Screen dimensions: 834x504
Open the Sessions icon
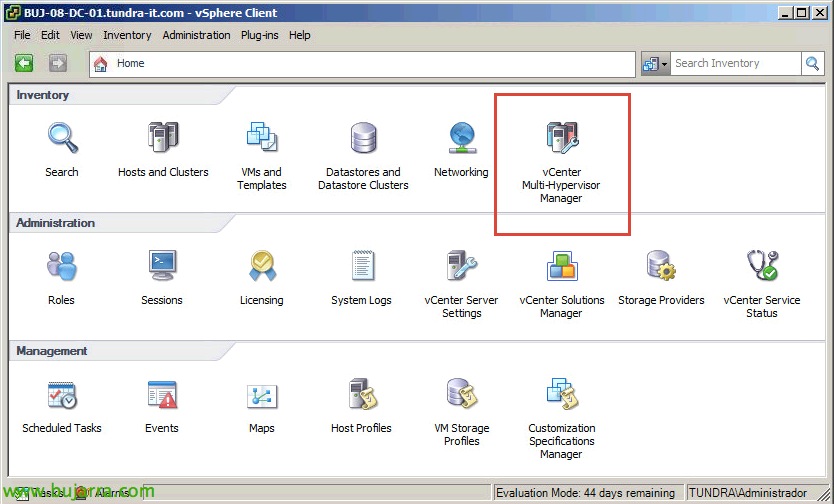[162, 265]
